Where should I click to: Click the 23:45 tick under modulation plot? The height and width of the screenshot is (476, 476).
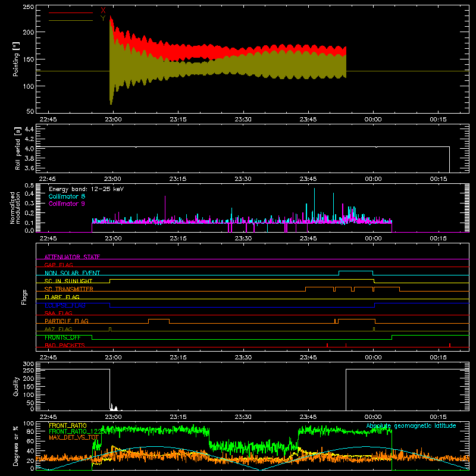pos(308,239)
